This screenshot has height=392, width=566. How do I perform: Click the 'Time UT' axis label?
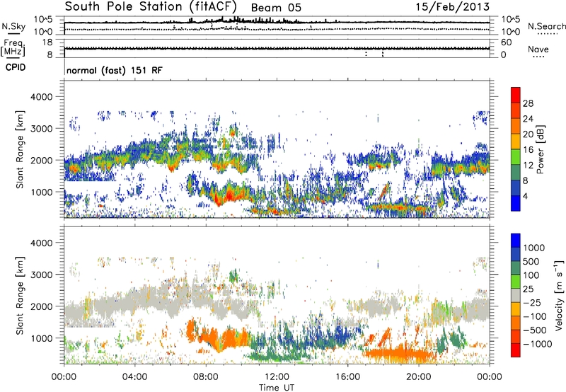pos(277,388)
